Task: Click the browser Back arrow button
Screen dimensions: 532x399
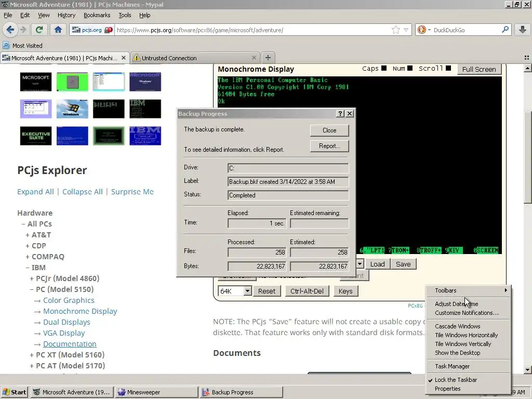Action: coord(10,30)
